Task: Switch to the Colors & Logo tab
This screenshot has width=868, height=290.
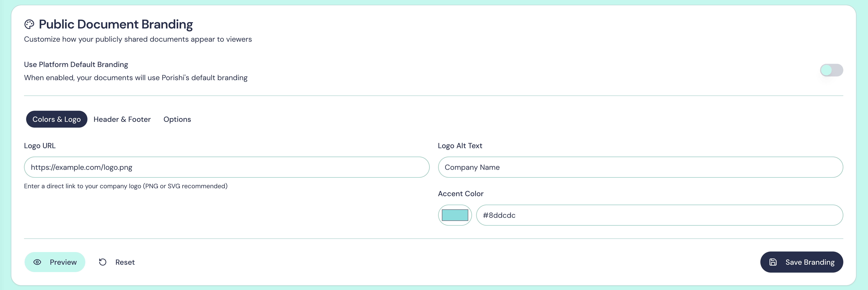Action: (57, 119)
